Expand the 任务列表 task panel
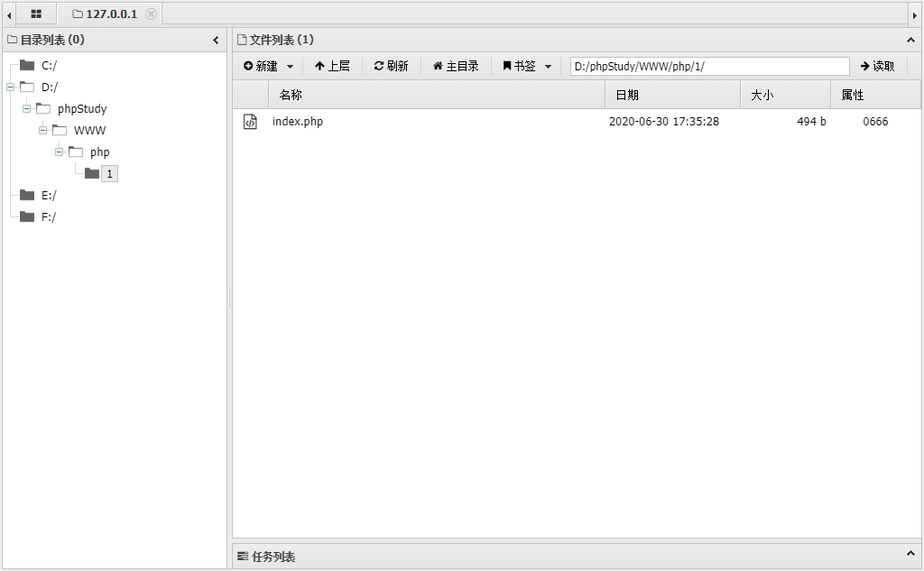This screenshot has height=571, width=924. (x=910, y=553)
